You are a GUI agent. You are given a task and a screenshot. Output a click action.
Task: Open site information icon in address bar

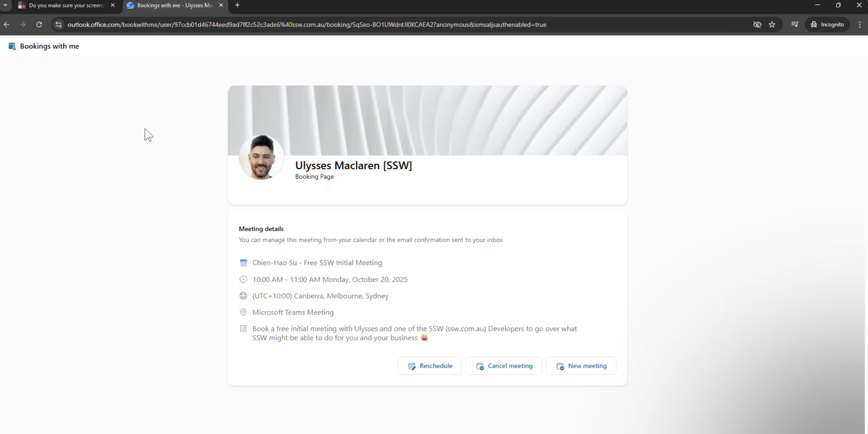[x=59, y=25]
